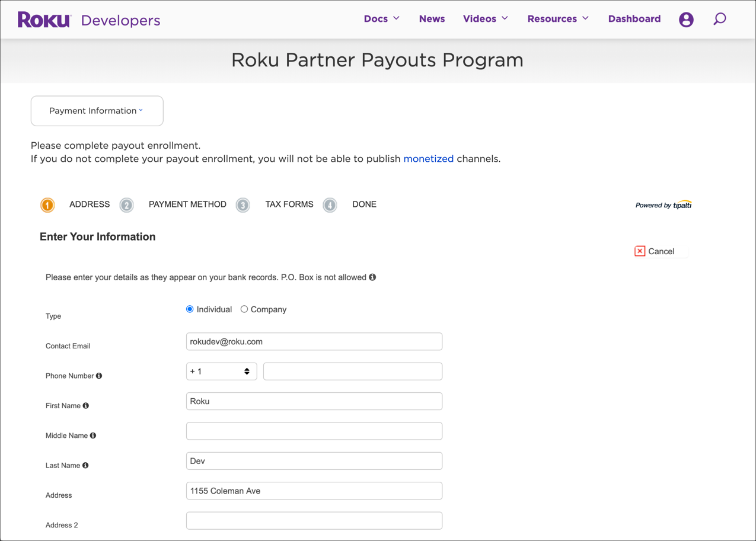
Task: Click the Powered by Tipalti logo
Action: point(663,204)
